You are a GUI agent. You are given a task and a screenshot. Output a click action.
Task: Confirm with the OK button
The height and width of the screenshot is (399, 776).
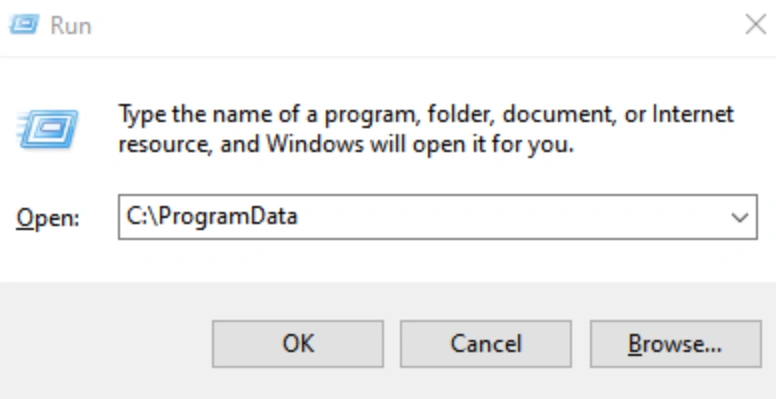tap(298, 344)
